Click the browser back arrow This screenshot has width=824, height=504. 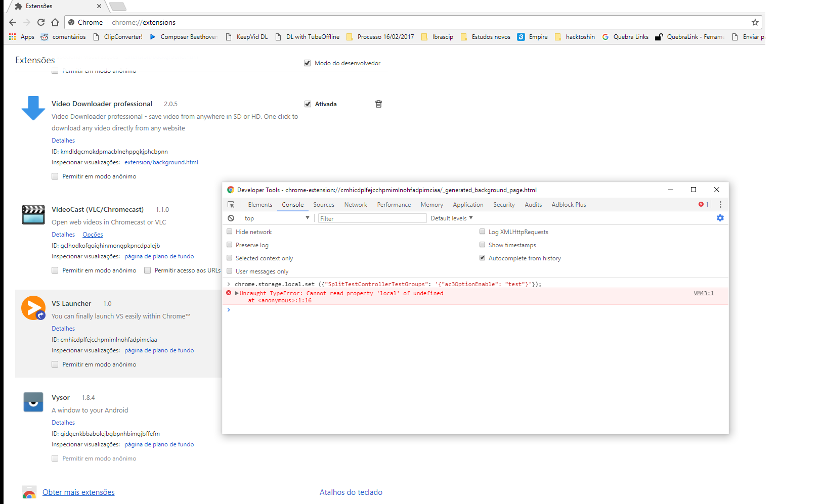click(x=13, y=22)
